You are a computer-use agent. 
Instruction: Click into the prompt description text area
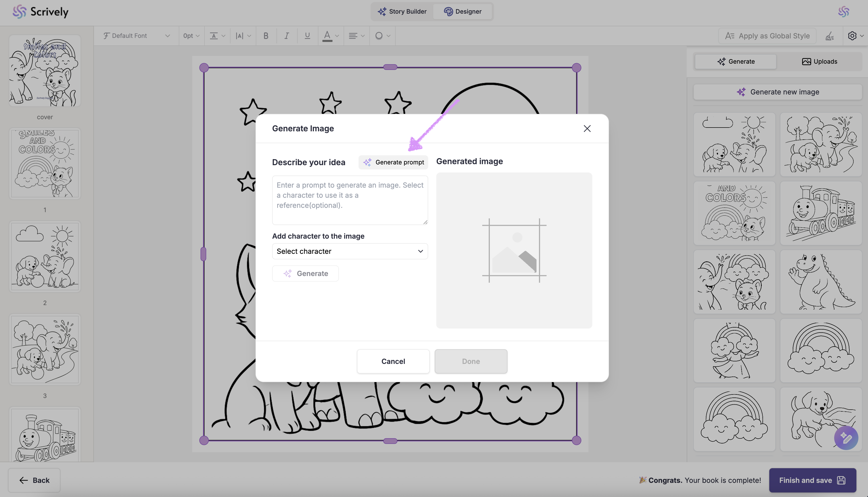tap(350, 200)
